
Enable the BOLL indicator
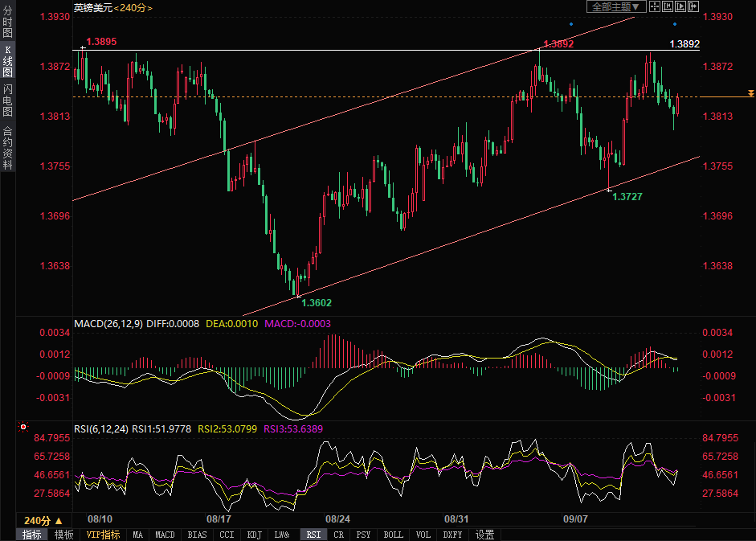coord(393,535)
